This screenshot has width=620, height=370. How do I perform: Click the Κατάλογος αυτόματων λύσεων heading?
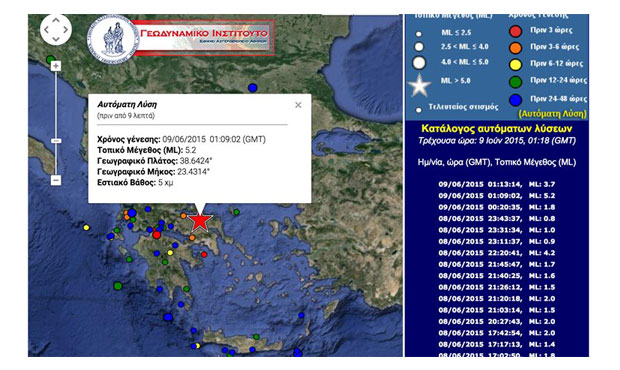tap(497, 128)
